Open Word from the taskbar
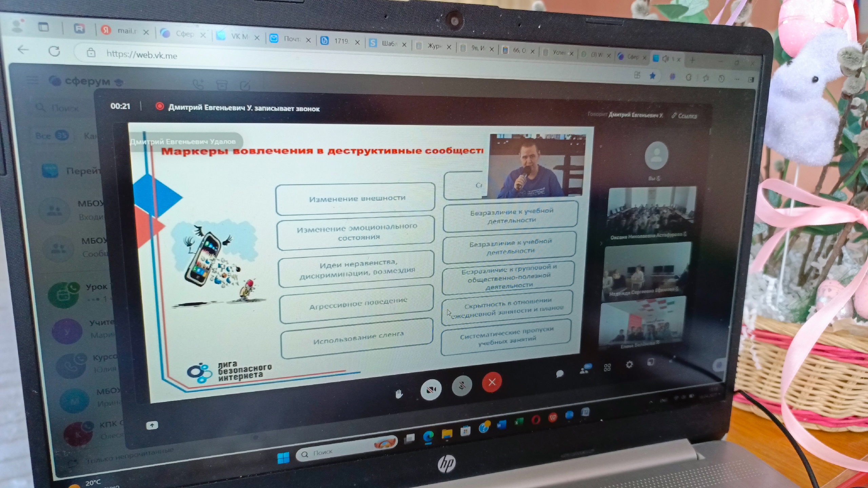The height and width of the screenshot is (488, 868). coord(501,425)
